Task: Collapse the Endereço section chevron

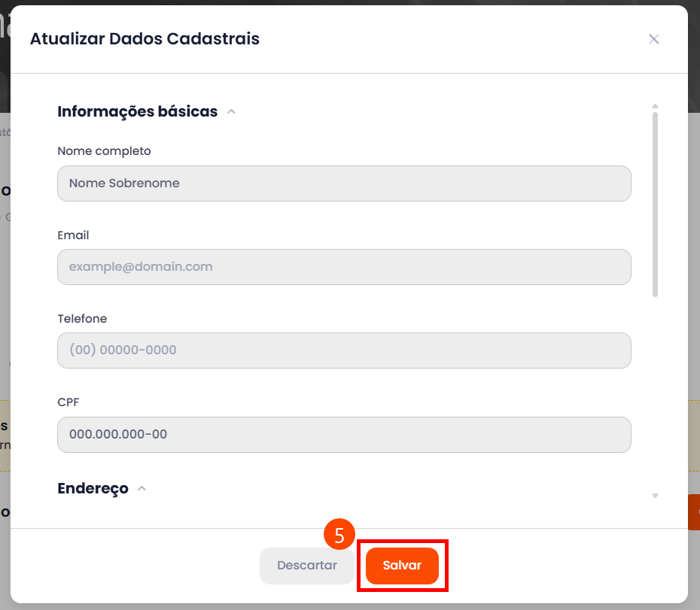Action: click(x=142, y=489)
